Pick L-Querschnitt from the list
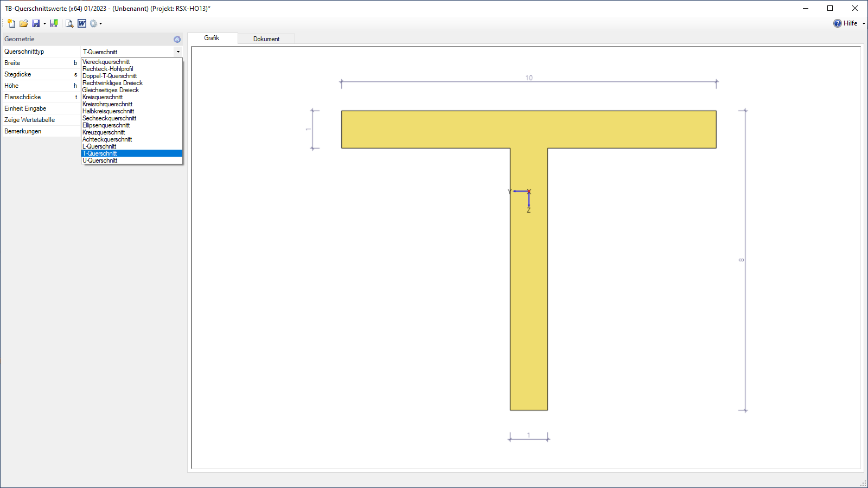 coord(131,146)
